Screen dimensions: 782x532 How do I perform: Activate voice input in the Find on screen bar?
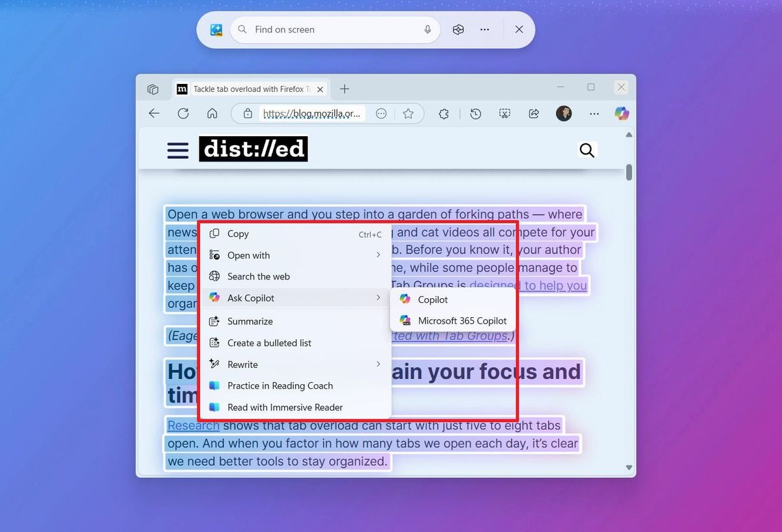(427, 29)
